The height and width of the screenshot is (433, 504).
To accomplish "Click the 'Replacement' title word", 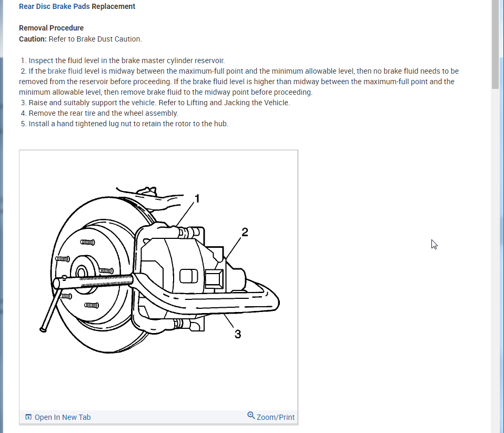I will pos(114,6).
